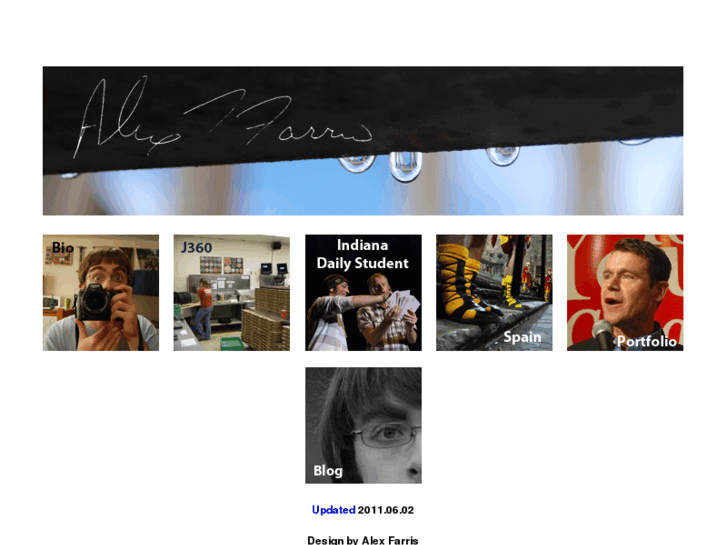Click the large water droplet in banner
The image size is (727, 545).
405,166
